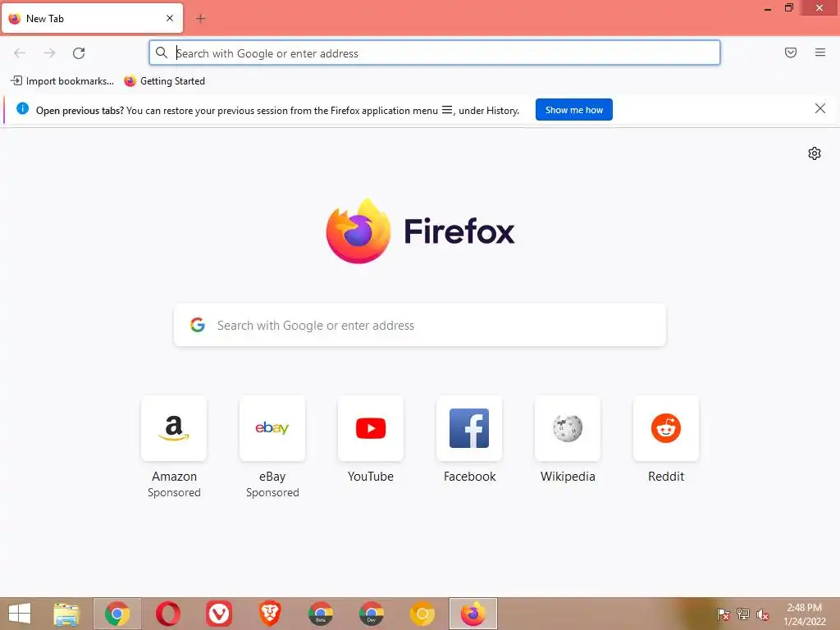The image size is (840, 630).
Task: Open Reddit shortcut tile
Action: pyautogui.click(x=666, y=428)
